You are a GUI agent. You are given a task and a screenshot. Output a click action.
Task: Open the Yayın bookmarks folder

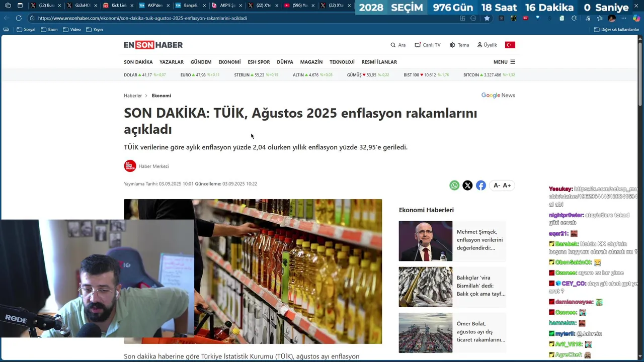coord(95,30)
